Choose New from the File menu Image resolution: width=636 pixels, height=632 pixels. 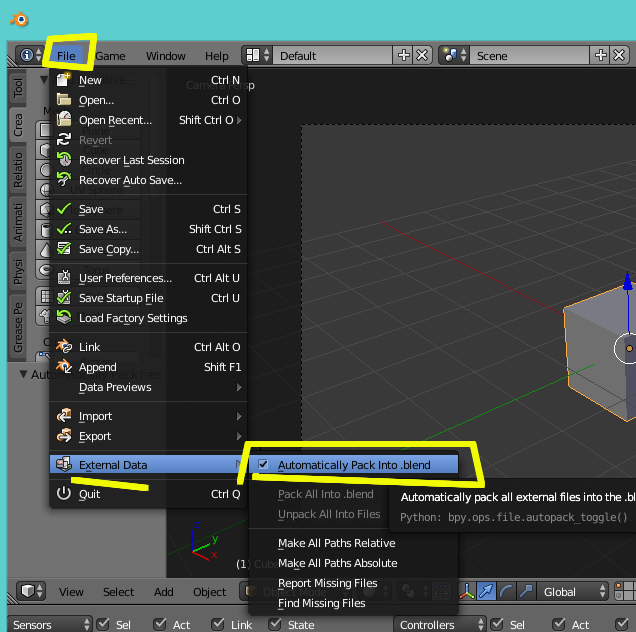tap(148, 80)
